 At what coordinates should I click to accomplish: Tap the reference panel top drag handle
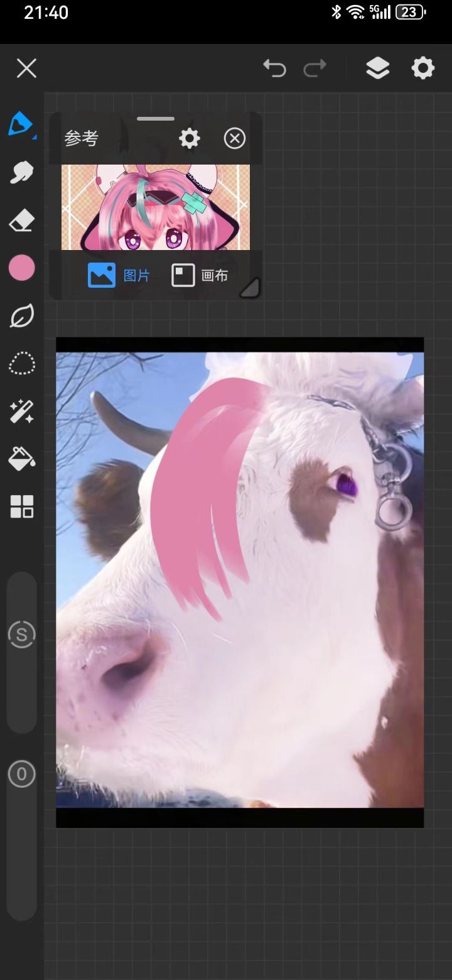[x=156, y=119]
